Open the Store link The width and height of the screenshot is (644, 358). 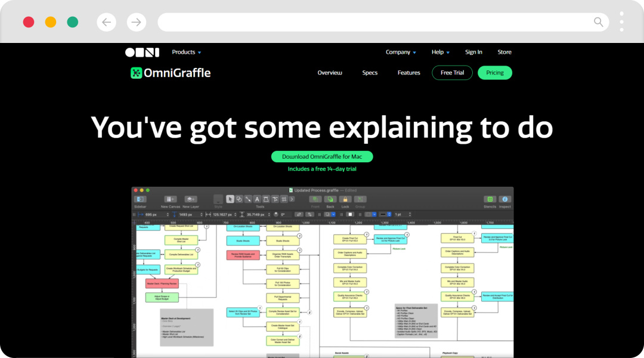pyautogui.click(x=504, y=52)
